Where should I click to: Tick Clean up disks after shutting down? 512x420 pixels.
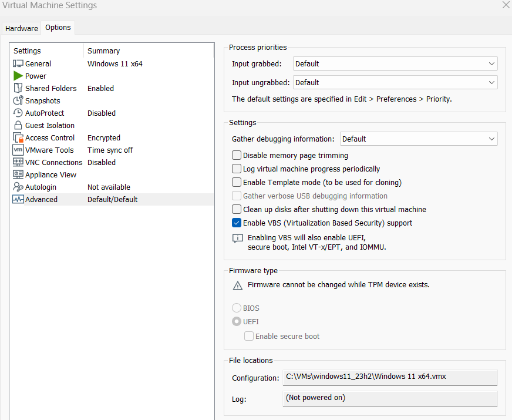coord(237,209)
